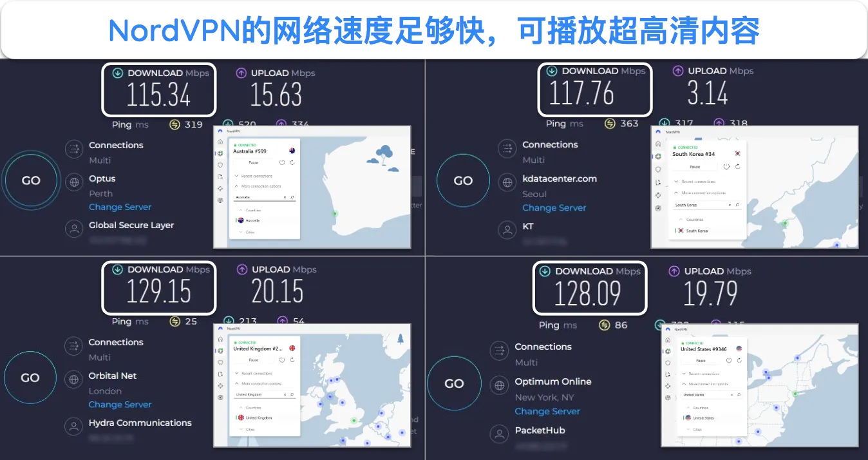Hit GO in the Optimum Online test
Screen dimensions: 868x460
click(x=454, y=383)
